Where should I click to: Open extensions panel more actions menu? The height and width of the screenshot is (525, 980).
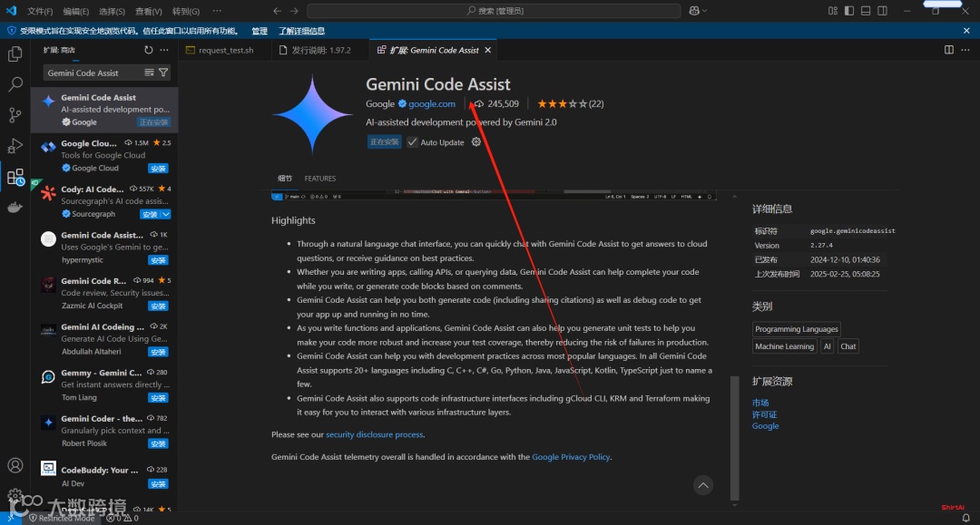164,50
